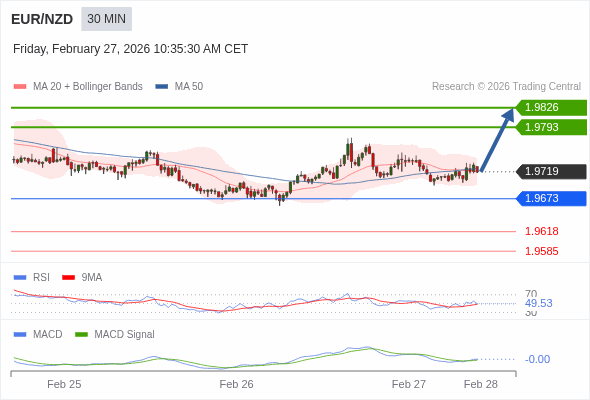Click the RSI value 49.53
The image size is (590, 400).
pos(538,303)
